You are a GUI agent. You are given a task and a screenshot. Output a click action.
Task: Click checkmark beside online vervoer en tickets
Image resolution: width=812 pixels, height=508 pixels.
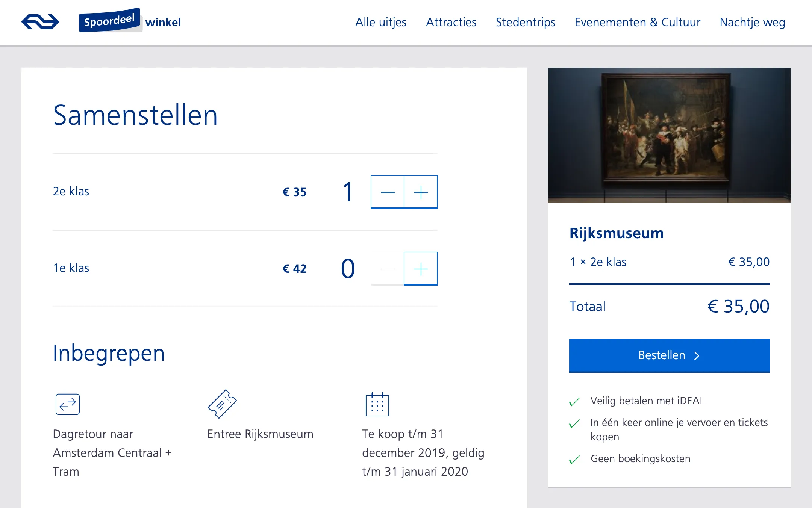tap(574, 423)
